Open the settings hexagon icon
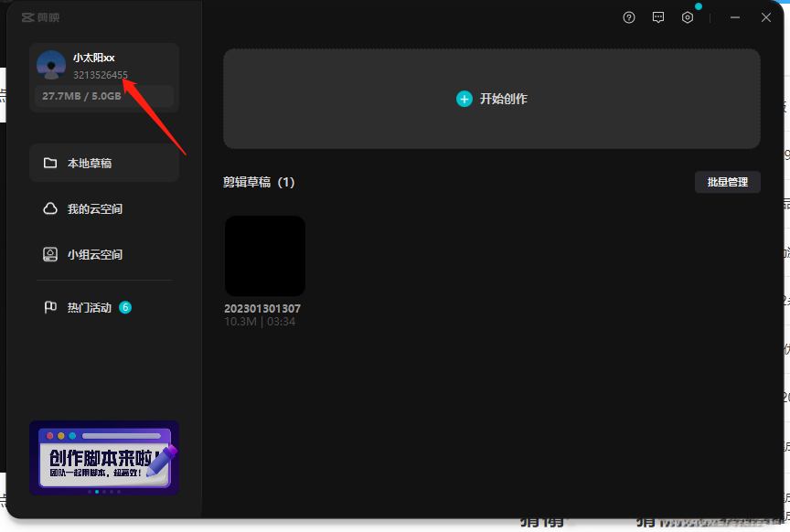Screen dimensions: 790x532 (688, 17)
